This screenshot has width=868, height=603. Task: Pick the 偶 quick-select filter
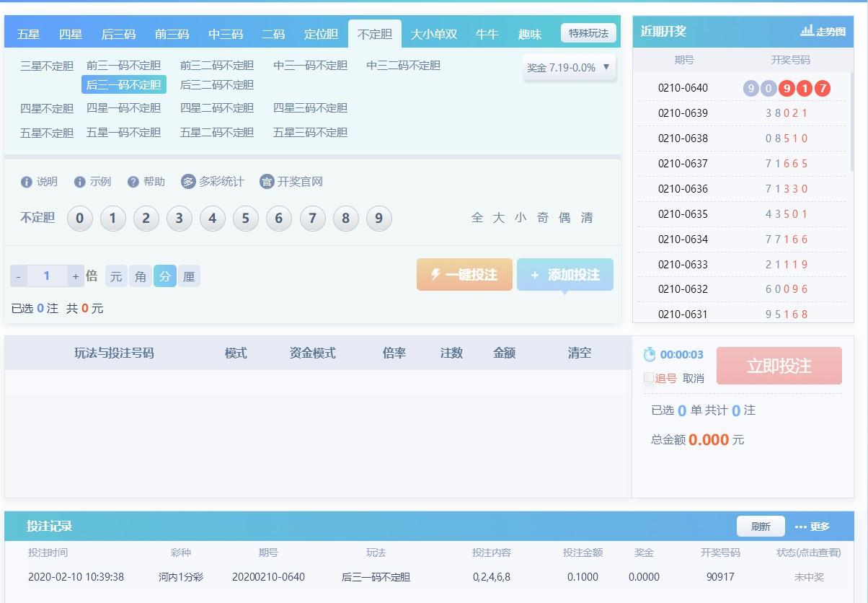564,218
